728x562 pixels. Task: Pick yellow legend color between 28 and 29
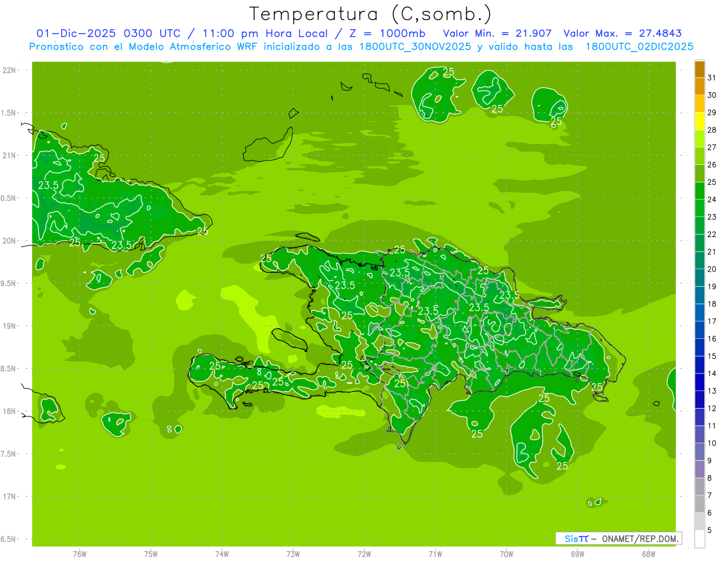tap(699, 121)
